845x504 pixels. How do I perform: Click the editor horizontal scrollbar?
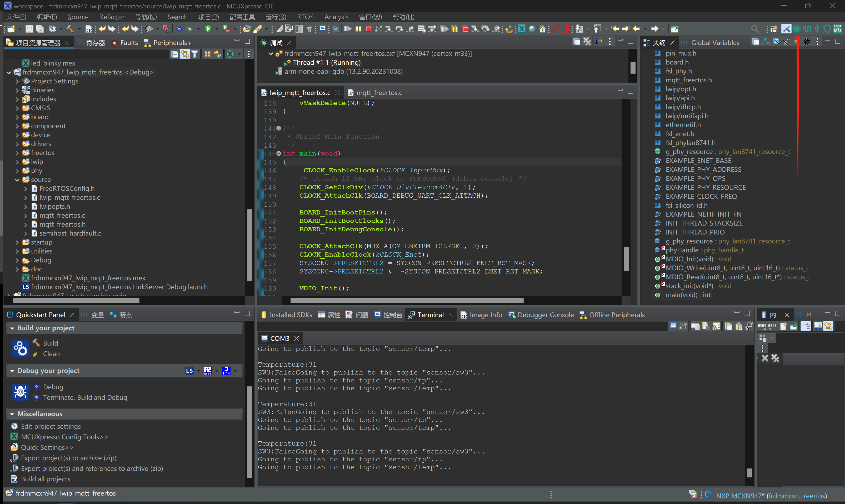tap(407, 301)
